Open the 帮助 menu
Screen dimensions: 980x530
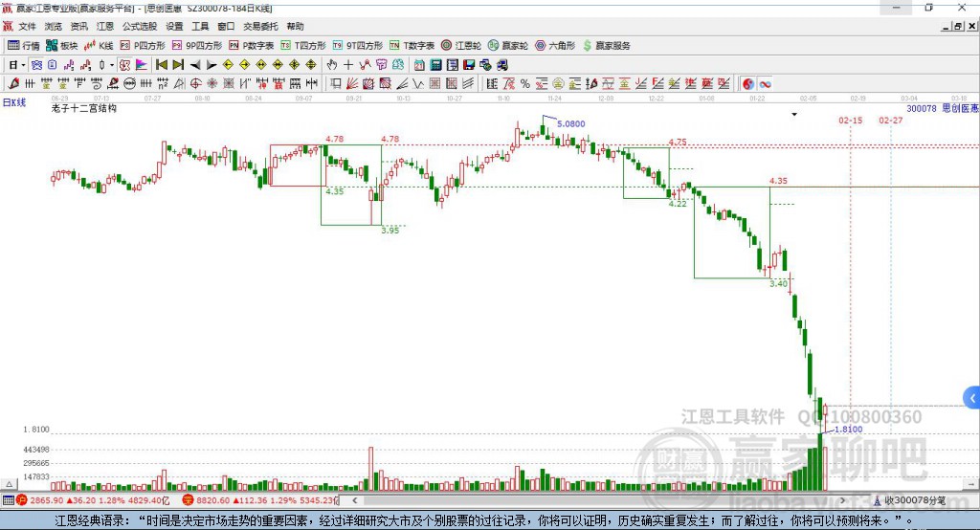295,26
